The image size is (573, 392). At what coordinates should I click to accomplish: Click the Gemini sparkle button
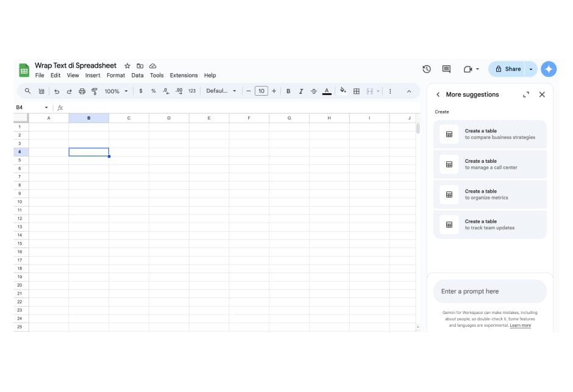pos(549,69)
